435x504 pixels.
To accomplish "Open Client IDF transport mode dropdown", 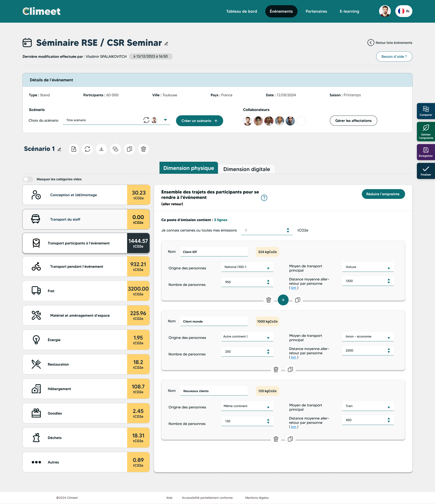I will (x=368, y=267).
